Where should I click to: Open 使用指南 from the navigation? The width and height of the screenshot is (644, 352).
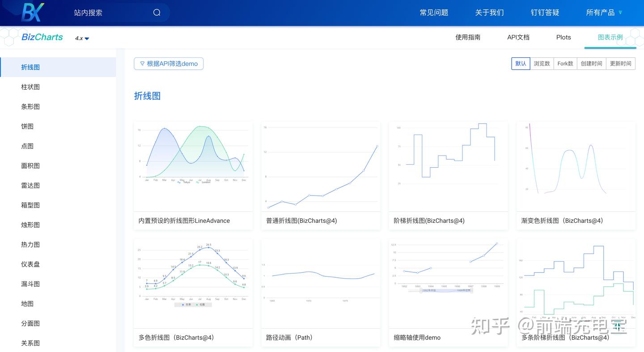468,37
